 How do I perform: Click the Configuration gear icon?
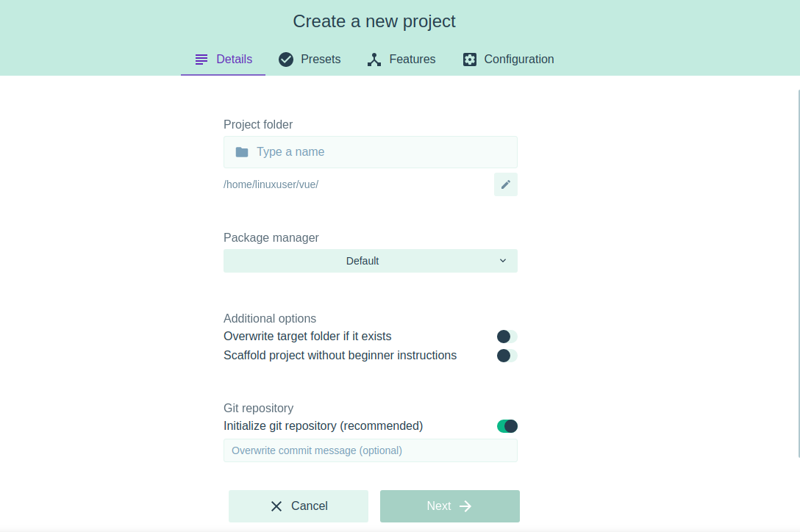click(470, 60)
